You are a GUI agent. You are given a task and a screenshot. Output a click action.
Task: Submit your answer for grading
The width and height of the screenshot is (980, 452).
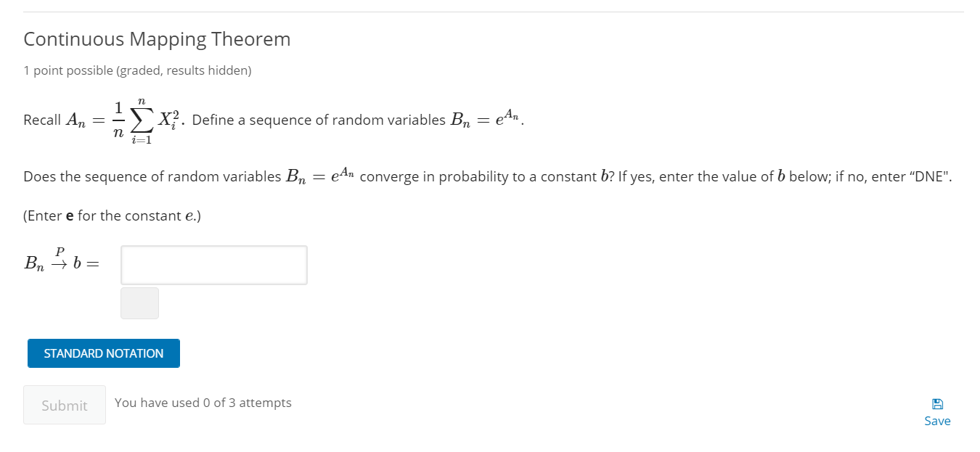(64, 405)
